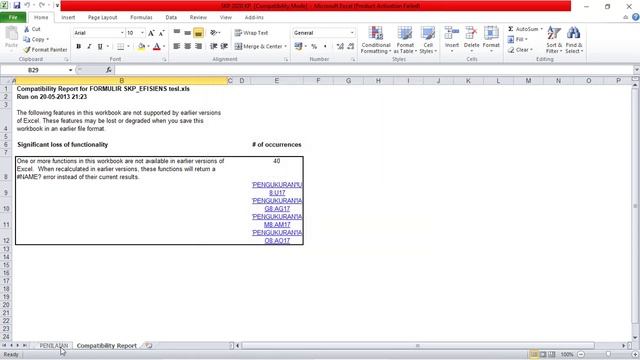Click the Delete cells icon
This screenshot has height=360, width=640.
pos(471,33)
